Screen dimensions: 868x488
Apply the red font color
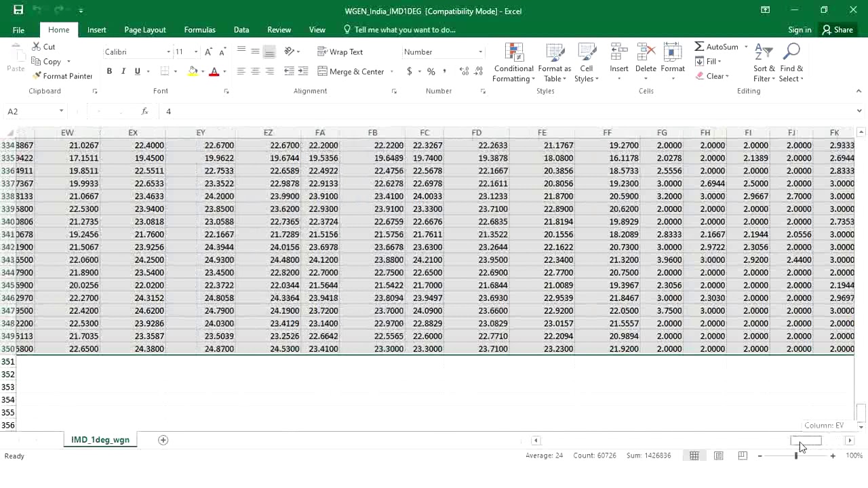214,71
